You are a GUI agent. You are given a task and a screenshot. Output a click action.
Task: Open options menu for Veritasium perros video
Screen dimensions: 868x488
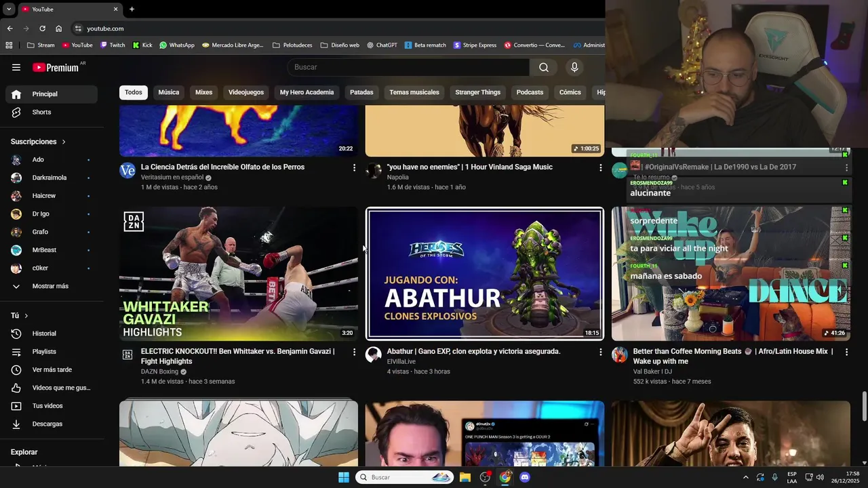click(354, 167)
